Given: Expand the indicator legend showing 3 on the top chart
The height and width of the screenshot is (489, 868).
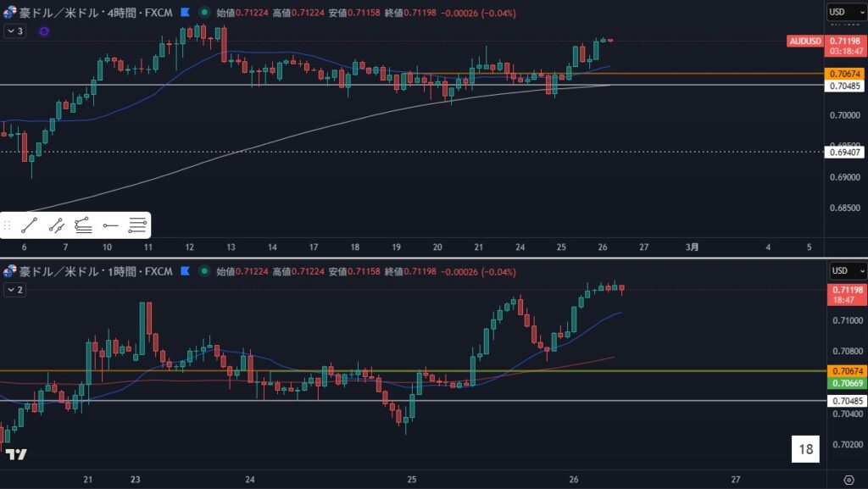Looking at the screenshot, I should (x=15, y=31).
